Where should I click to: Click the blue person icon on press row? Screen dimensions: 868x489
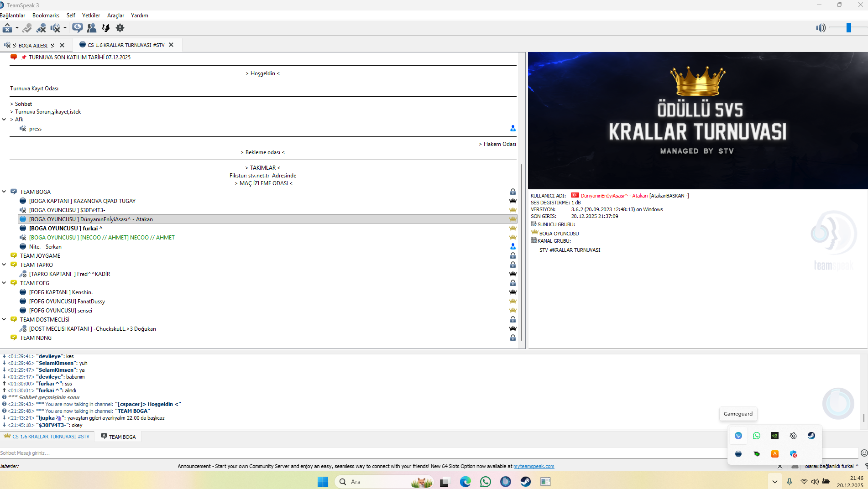(x=513, y=129)
